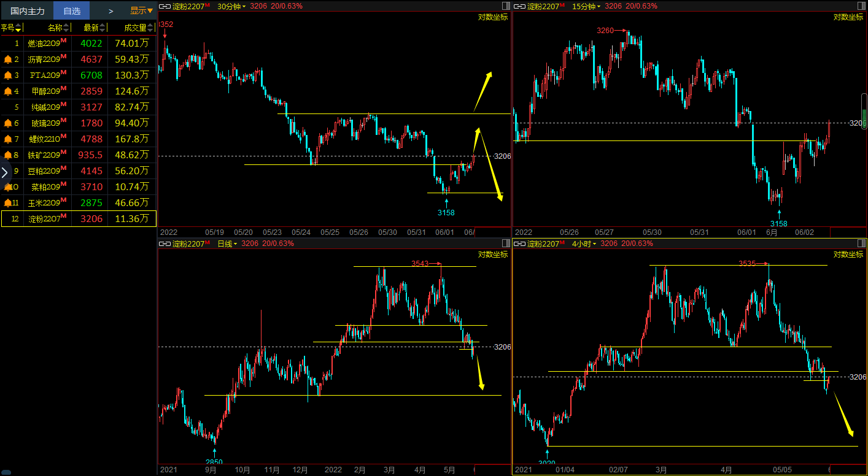Image resolution: width=868 pixels, height=476 pixels.
Task: Click the link icon in the 日线 chart header
Action: [165, 244]
